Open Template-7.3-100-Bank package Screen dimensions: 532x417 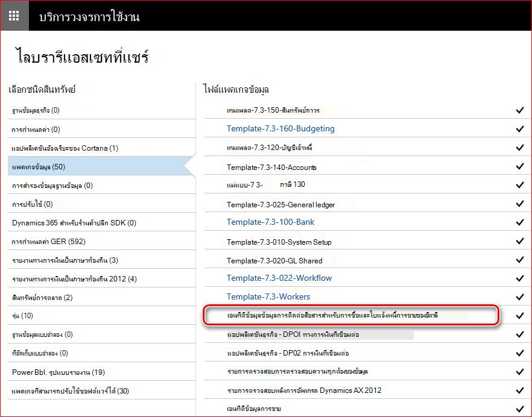[x=270, y=222]
